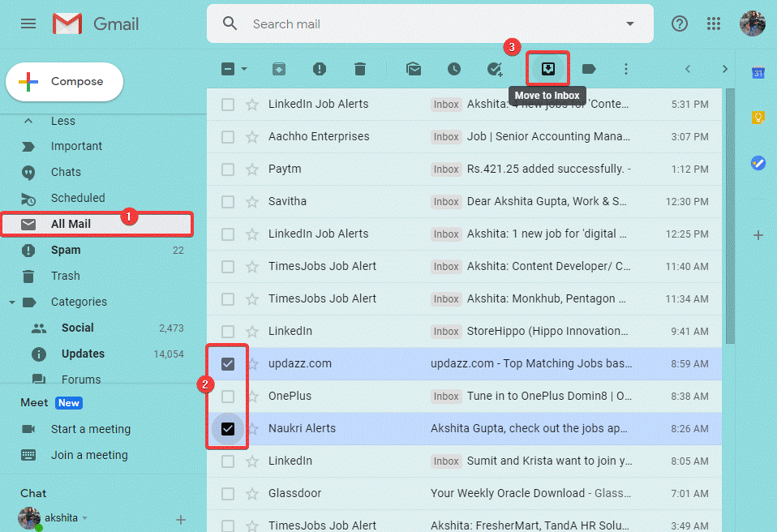777x532 pixels.
Task: Go to the Spam folder
Action: tap(66, 250)
